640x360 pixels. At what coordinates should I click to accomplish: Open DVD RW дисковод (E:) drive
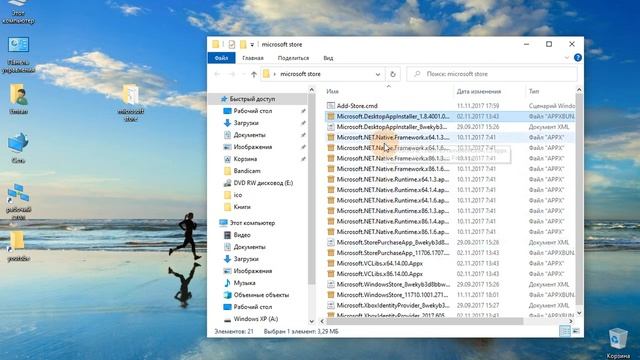point(263,183)
